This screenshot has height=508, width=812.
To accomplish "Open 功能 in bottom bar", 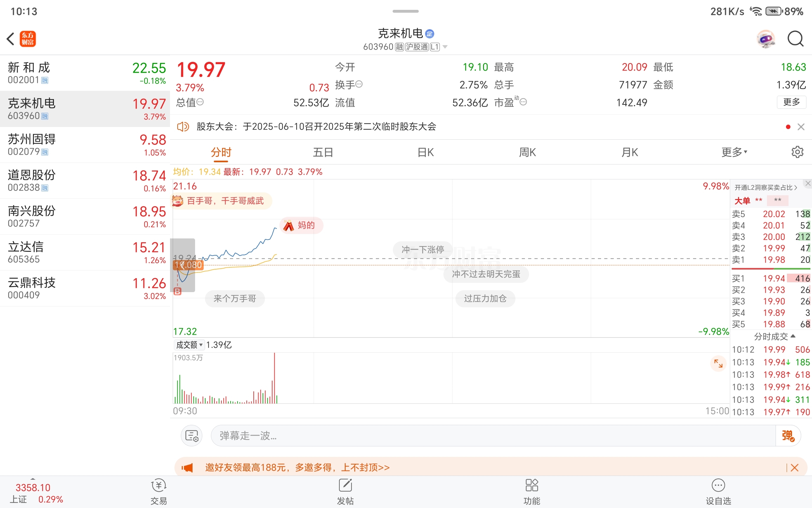I will tap(532, 492).
